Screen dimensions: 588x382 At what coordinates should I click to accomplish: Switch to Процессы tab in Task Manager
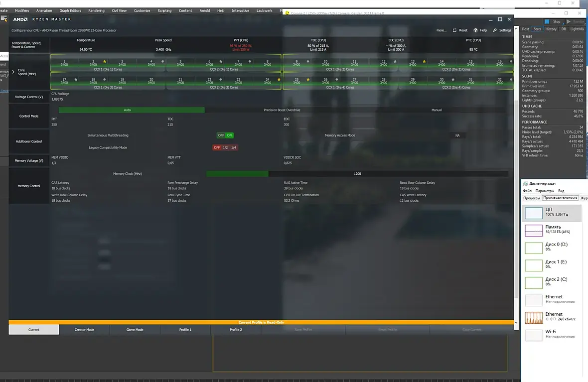531,198
